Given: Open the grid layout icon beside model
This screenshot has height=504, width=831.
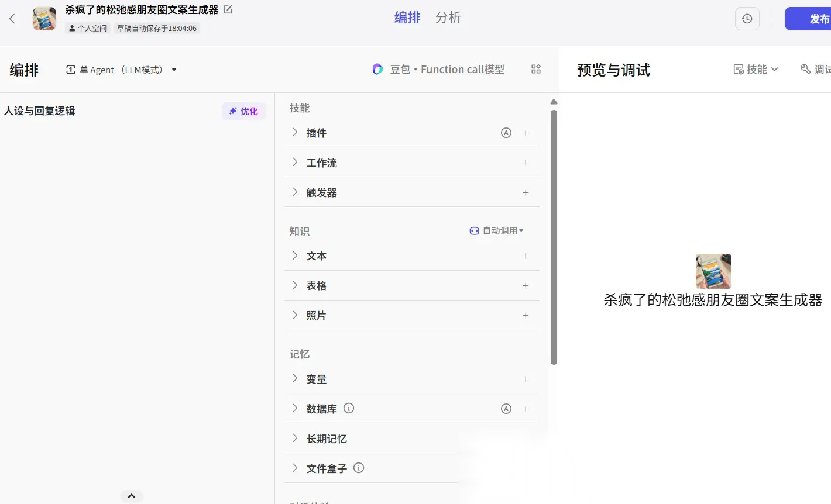Looking at the screenshot, I should tap(535, 69).
